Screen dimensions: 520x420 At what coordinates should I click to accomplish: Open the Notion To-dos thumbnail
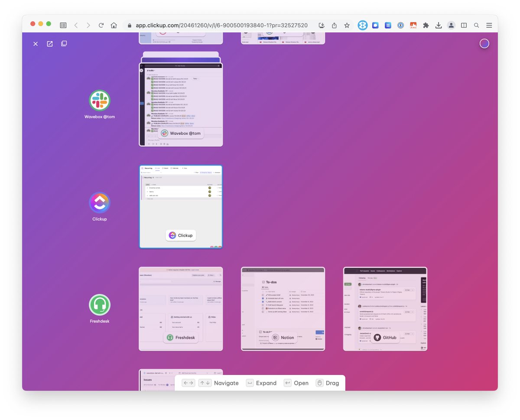click(283, 309)
